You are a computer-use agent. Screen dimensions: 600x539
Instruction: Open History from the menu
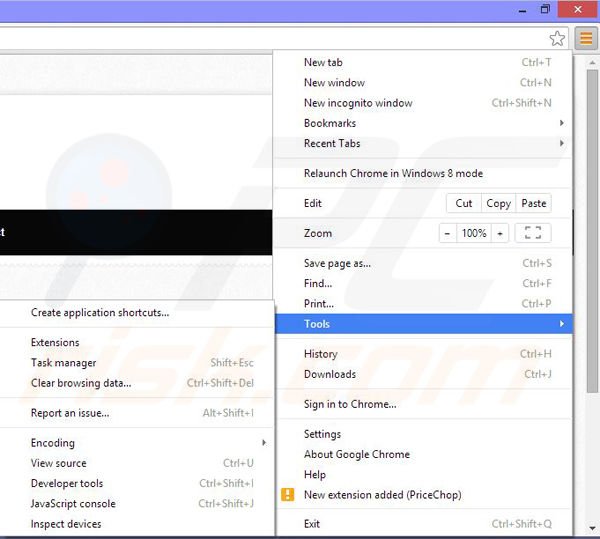click(x=424, y=354)
